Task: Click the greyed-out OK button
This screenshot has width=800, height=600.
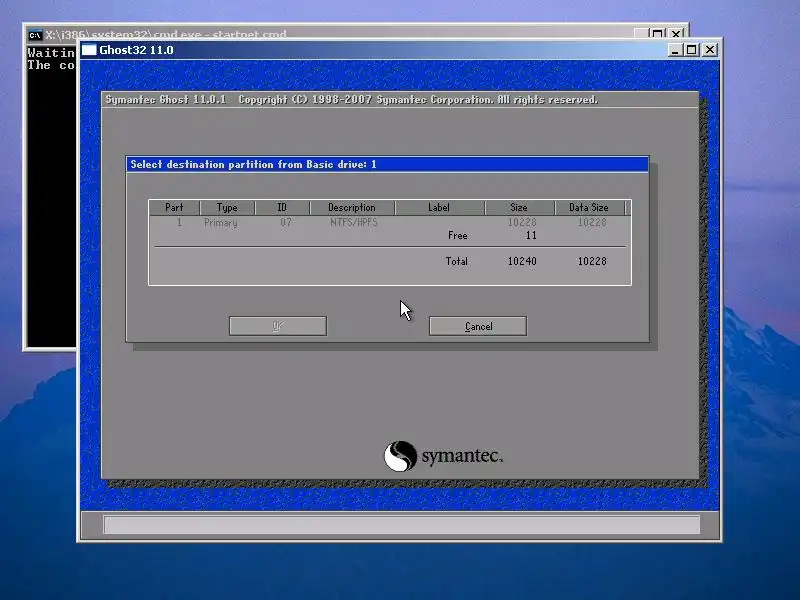Action: [278, 326]
